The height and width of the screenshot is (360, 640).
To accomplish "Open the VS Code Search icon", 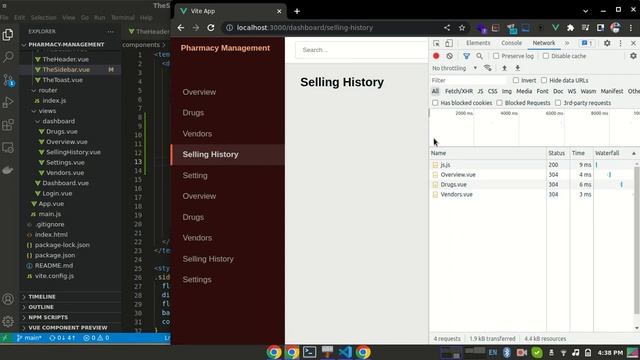I will (x=8, y=57).
